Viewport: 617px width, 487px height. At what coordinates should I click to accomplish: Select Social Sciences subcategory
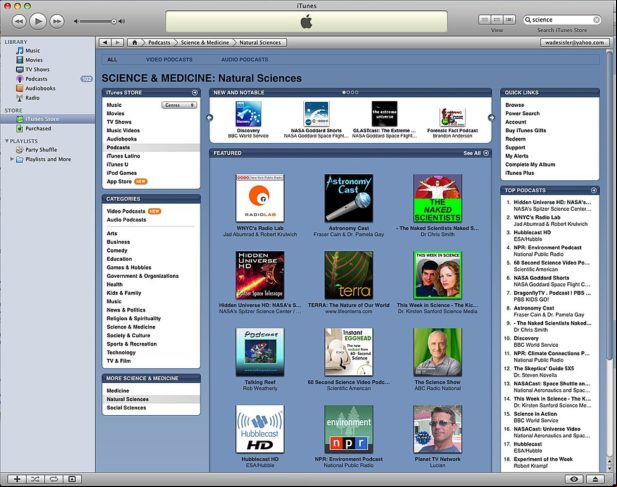tap(126, 408)
